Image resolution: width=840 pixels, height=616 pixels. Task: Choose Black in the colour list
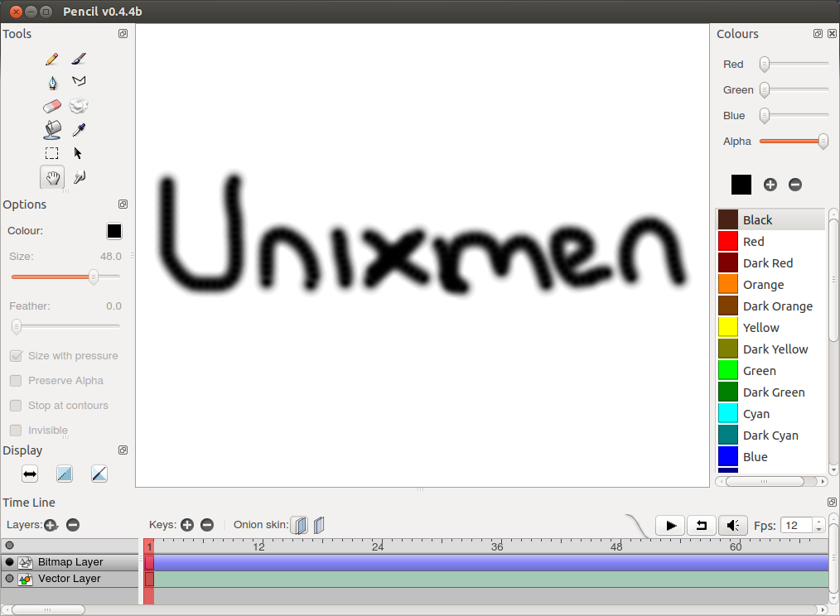pos(770,219)
